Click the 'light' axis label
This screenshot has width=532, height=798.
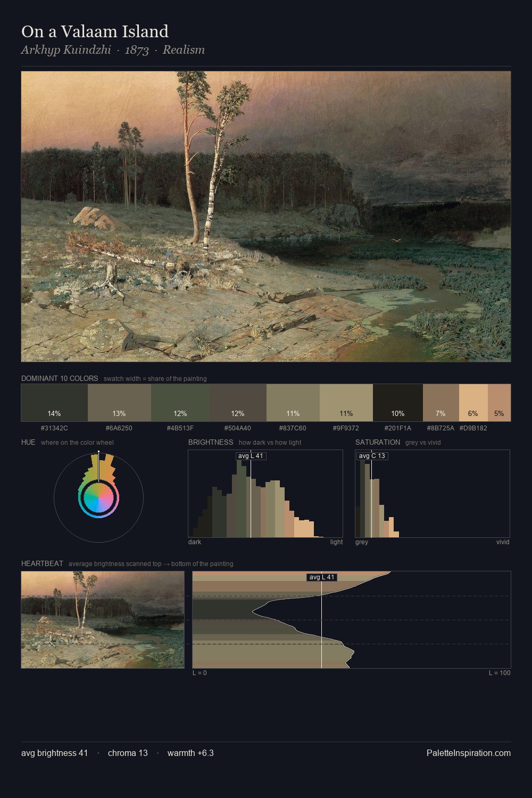click(x=337, y=542)
